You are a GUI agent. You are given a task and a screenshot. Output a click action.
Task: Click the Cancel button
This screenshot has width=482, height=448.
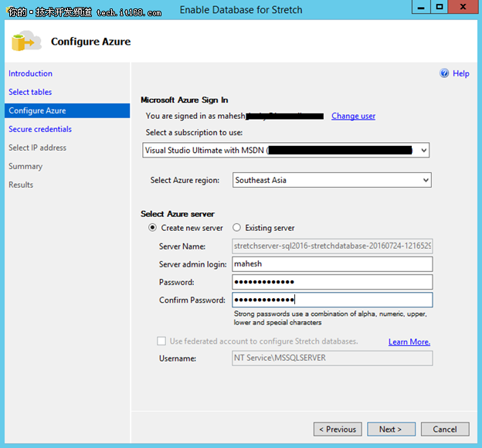(x=445, y=429)
